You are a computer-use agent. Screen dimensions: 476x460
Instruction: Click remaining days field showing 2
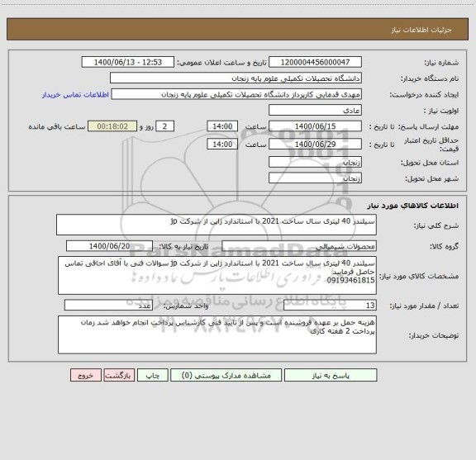pos(164,126)
